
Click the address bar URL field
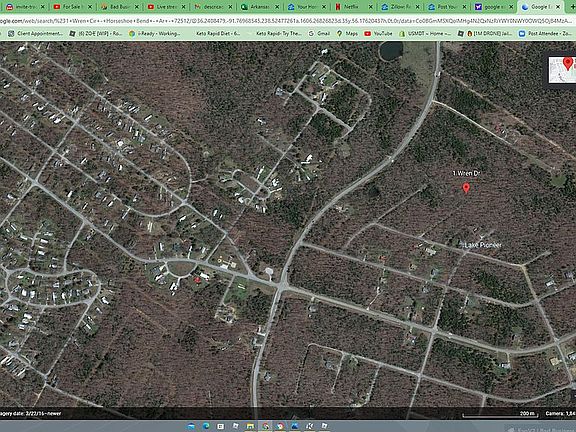pyautogui.click(x=287, y=21)
